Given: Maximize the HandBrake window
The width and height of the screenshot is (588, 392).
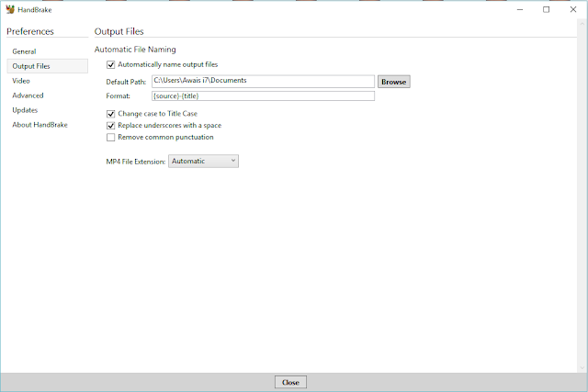Looking at the screenshot, I should tap(547, 9).
